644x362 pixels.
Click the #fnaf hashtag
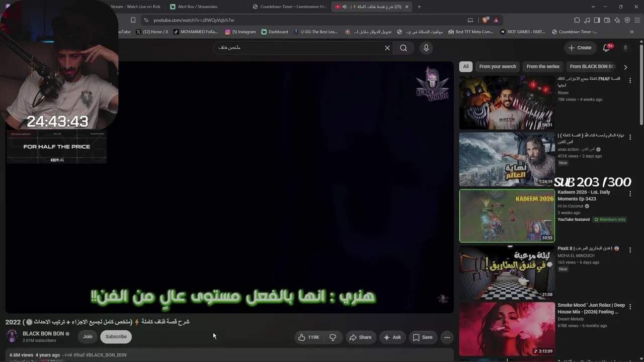[x=79, y=355]
